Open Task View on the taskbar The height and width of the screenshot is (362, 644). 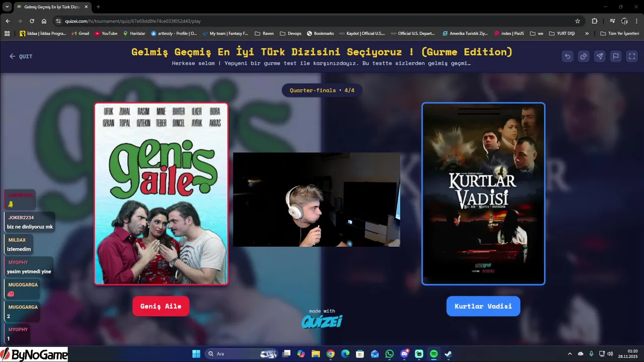pyautogui.click(x=286, y=354)
